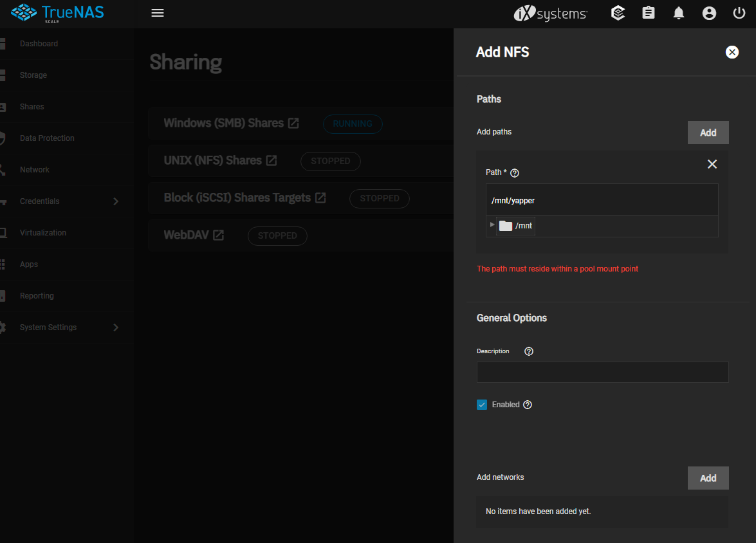Click 'No items have been added yet.' text
The width and height of the screenshot is (756, 543).
coord(538,511)
